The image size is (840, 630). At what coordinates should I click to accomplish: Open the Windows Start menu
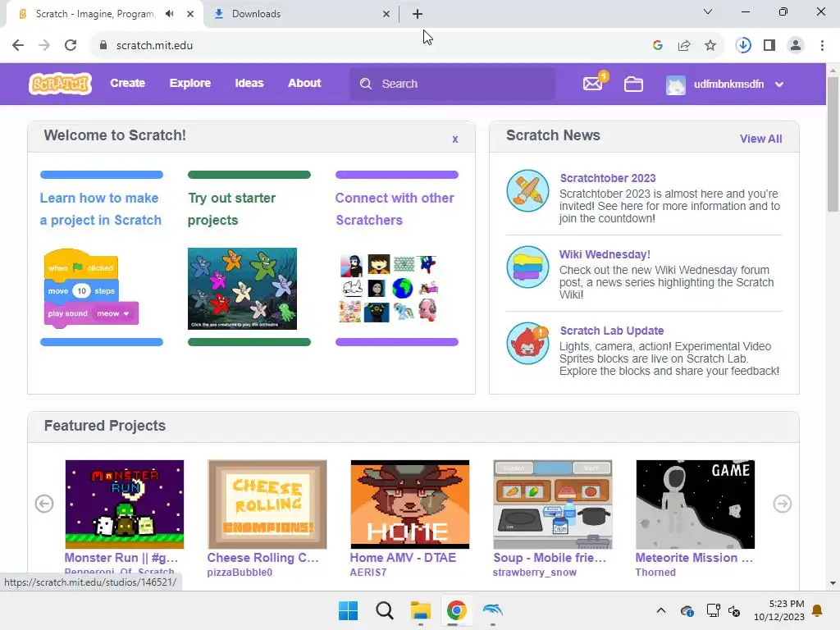(348, 610)
